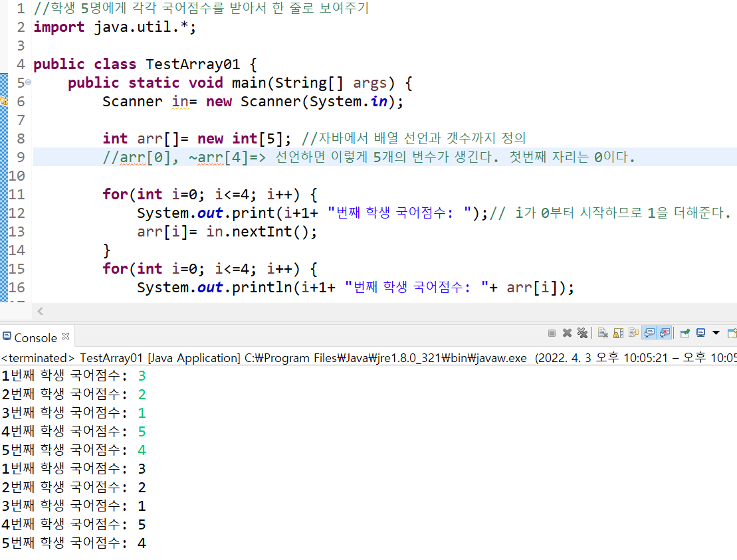This screenshot has height=560, width=737.
Task: Toggle Show Console on Standard Error change
Action: (665, 333)
